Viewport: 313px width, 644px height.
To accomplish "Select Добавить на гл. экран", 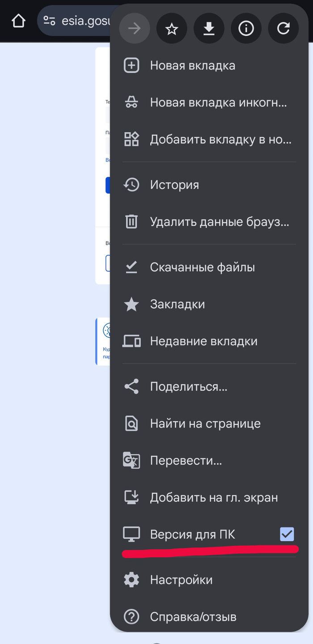I will click(214, 497).
